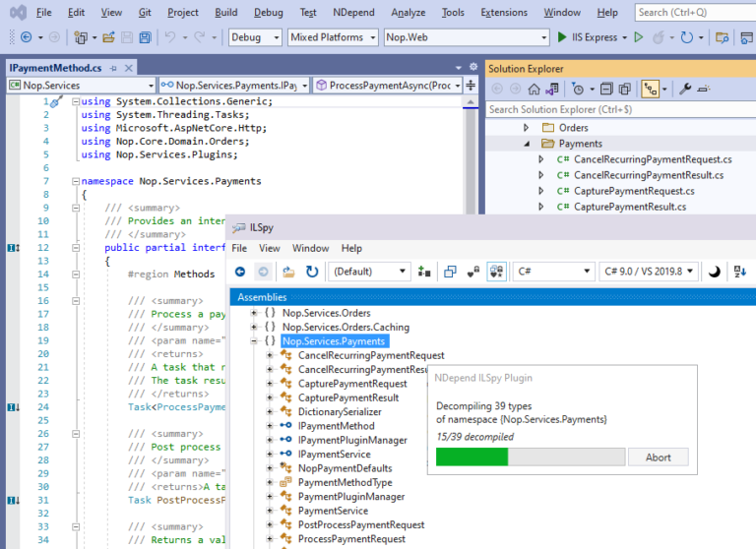Click the ILSpy Reload refresh icon
The height and width of the screenshot is (549, 756).
312,272
